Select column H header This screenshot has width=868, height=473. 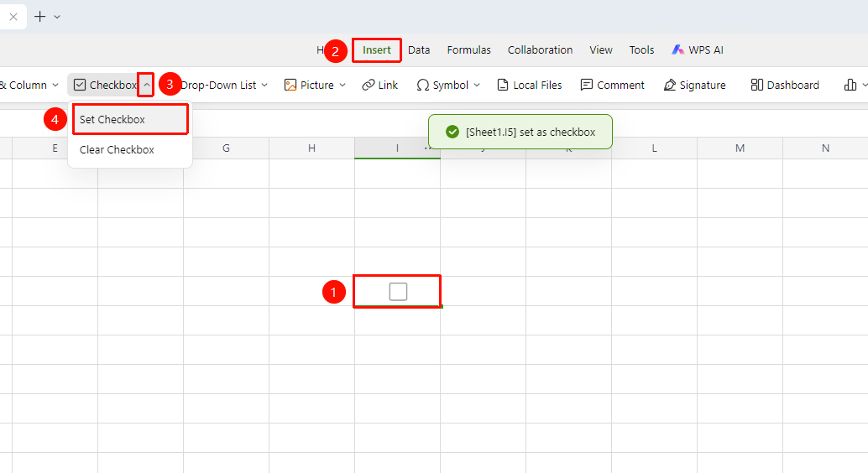311,148
